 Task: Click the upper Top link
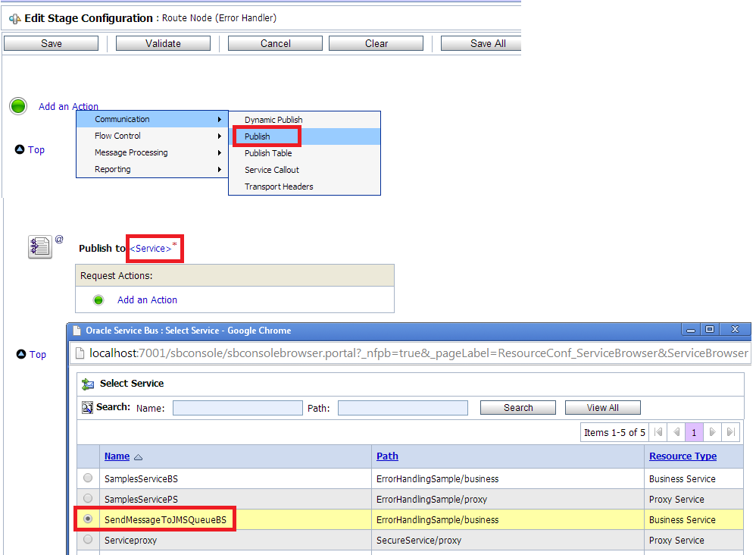[36, 149]
